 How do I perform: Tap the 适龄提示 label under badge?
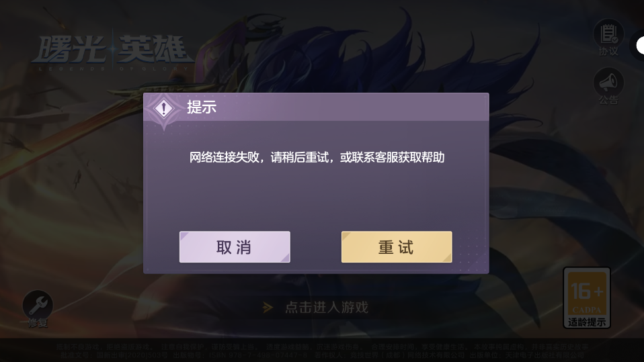[x=586, y=322]
